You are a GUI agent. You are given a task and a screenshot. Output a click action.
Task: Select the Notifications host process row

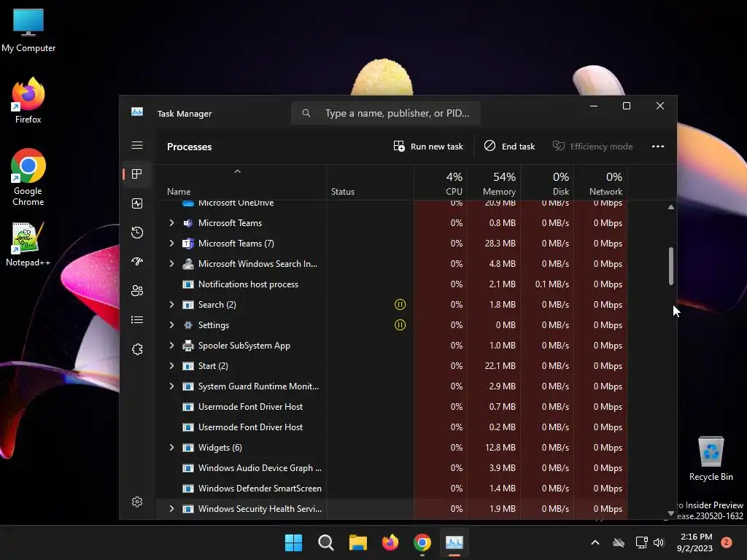coord(391,284)
